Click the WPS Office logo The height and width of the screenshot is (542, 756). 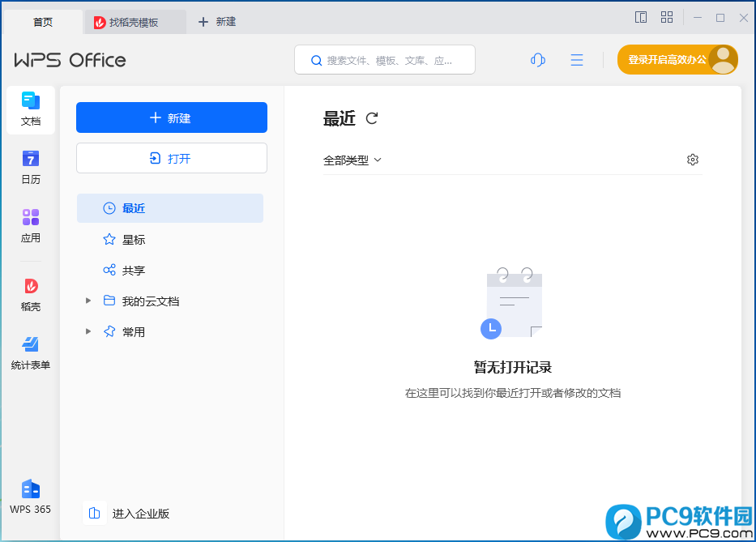click(x=70, y=60)
